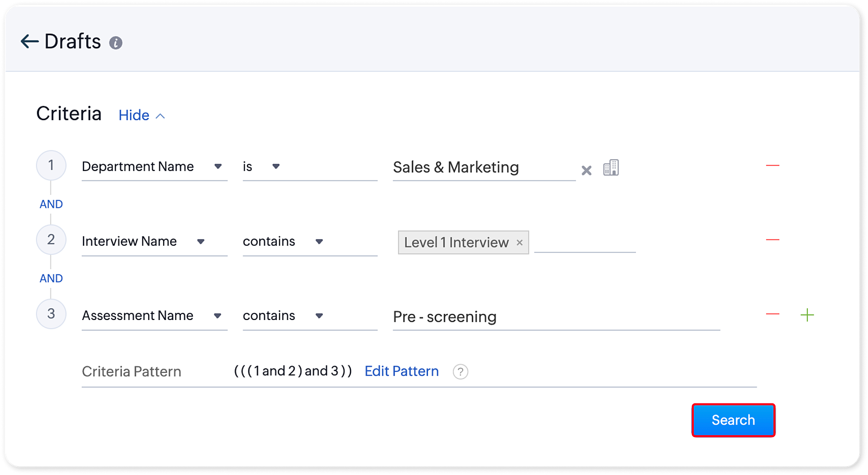Open the Department Name field dropdown
The height and width of the screenshot is (475, 868).
coord(218,166)
